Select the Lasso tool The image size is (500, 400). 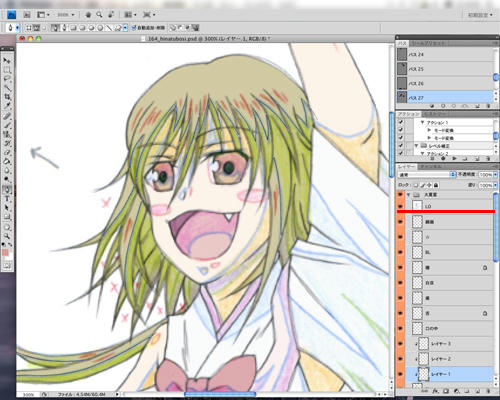pyautogui.click(x=7, y=79)
